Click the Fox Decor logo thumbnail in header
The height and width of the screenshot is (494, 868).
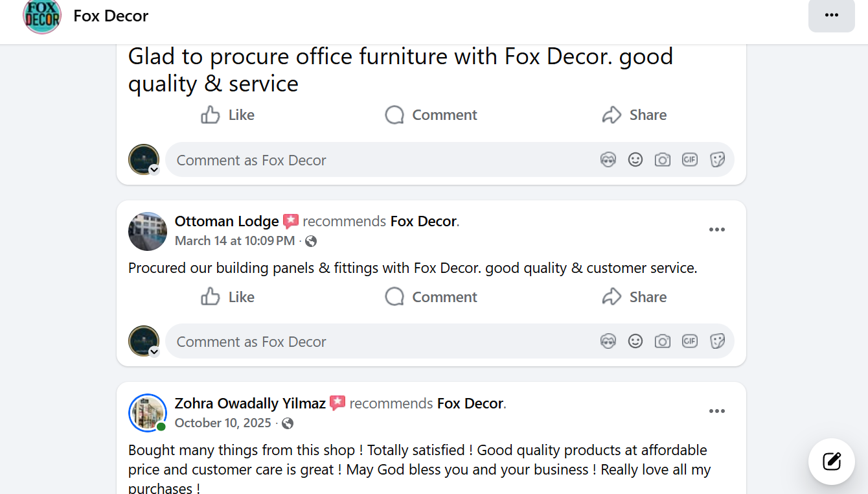[x=42, y=16]
